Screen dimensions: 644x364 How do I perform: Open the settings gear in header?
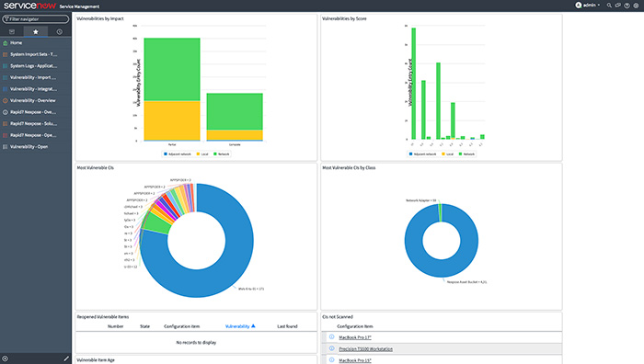pyautogui.click(x=636, y=6)
